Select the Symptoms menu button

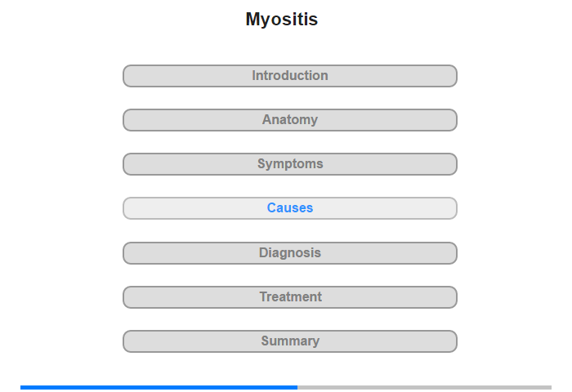click(290, 164)
